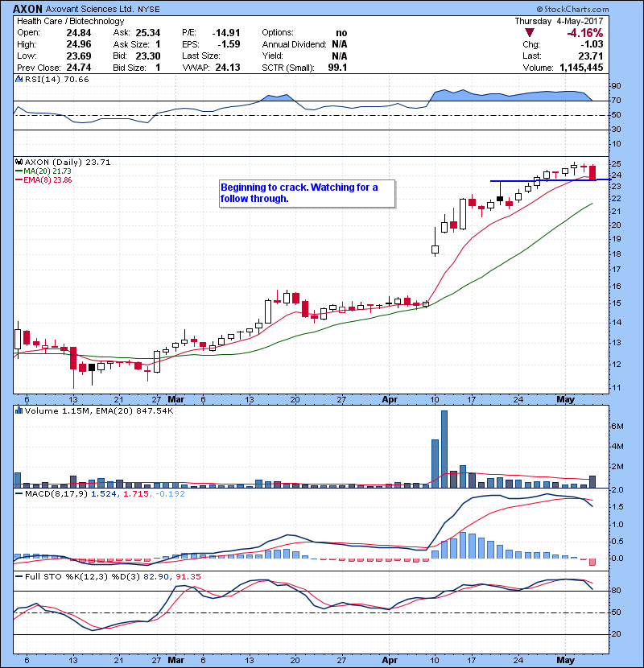The height and width of the screenshot is (668, 644).
Task: Click the SCTR (Small) value 99.1
Action: [337, 68]
